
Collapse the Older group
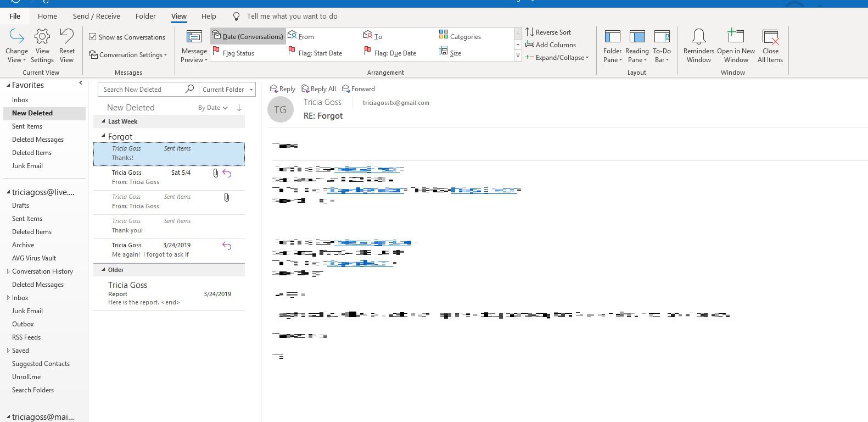(x=103, y=270)
